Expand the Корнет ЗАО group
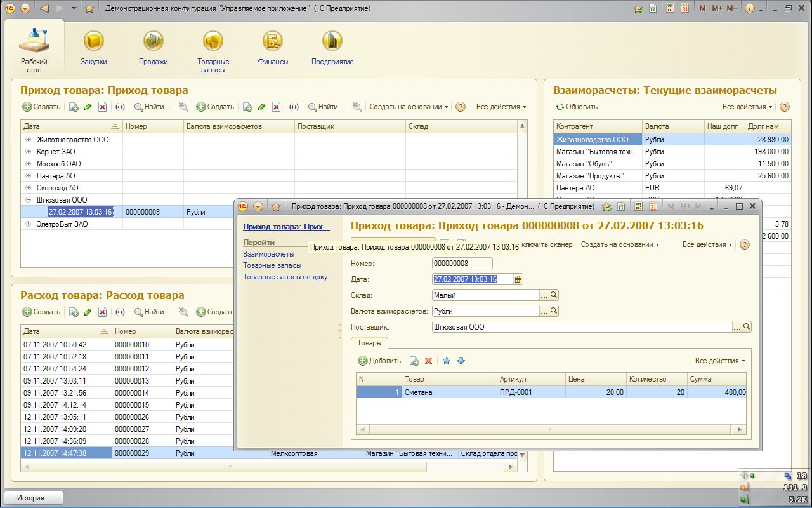This screenshot has height=508, width=812. (28, 151)
